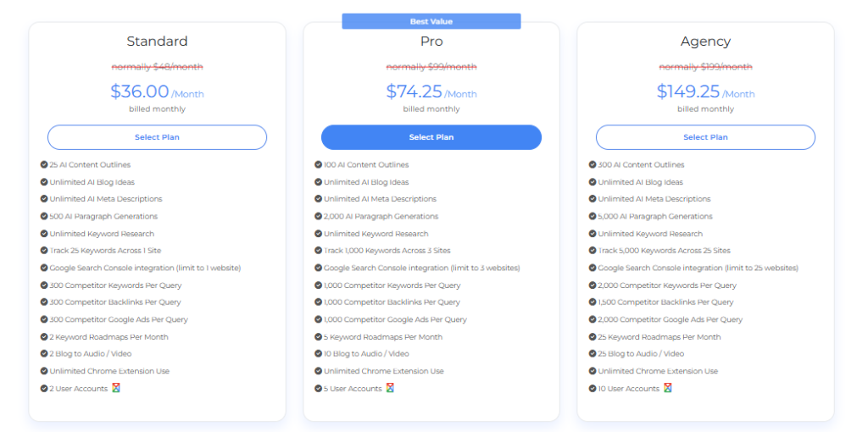Screen dimensions: 868x432
Task: Click Select Plan for Agency tier
Action: [x=705, y=137]
